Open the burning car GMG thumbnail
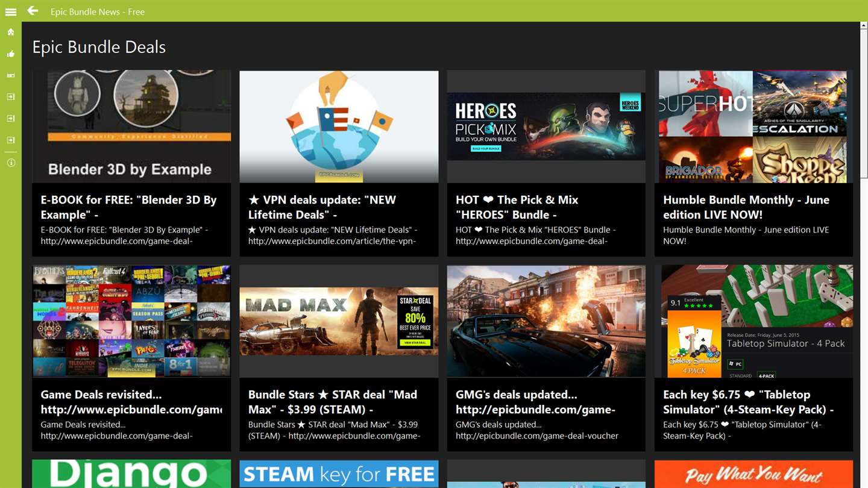The width and height of the screenshot is (868, 488). click(546, 321)
